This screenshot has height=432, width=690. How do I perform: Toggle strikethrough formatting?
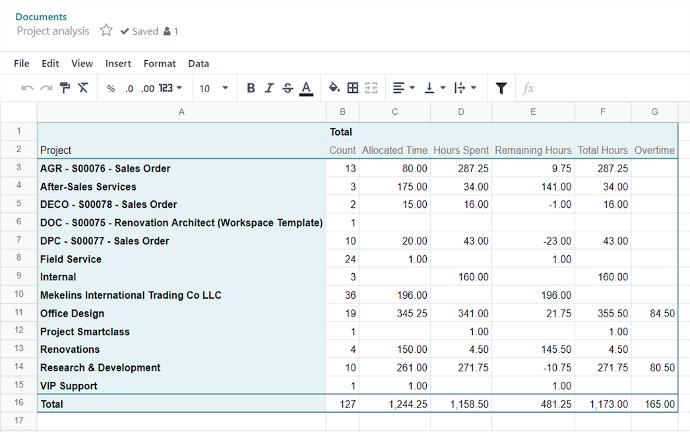(287, 88)
